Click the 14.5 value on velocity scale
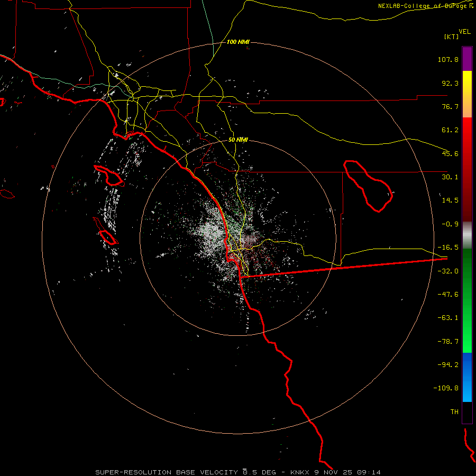Viewport: 476px width, 476px height. [x=450, y=200]
